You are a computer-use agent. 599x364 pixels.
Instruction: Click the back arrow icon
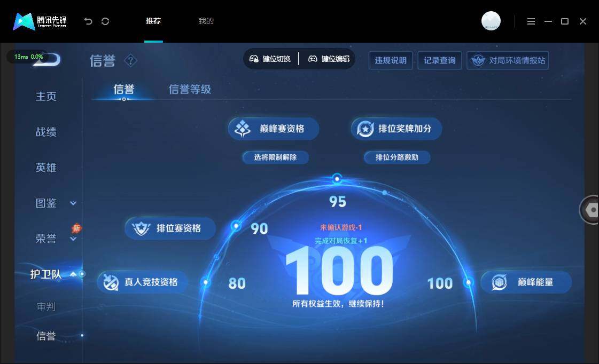tap(88, 21)
